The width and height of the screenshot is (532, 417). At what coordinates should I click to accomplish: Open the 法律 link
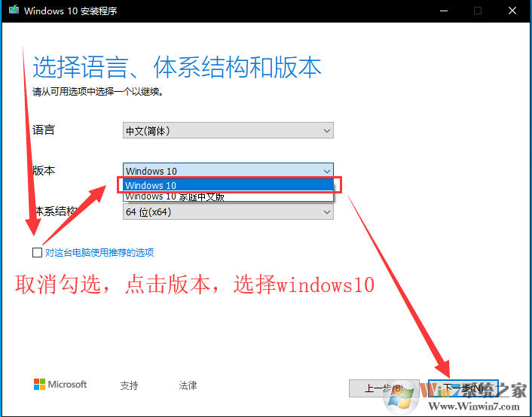[188, 385]
